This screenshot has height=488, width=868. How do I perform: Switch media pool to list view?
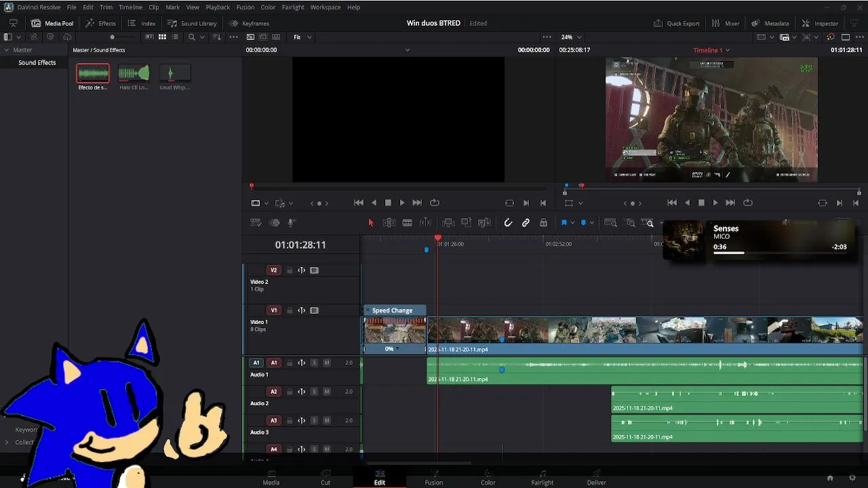point(176,37)
